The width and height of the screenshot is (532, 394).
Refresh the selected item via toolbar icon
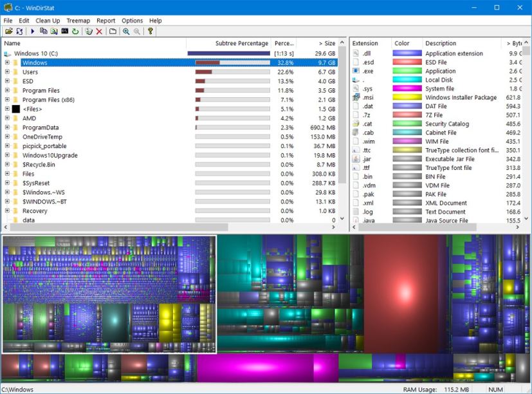[76, 32]
